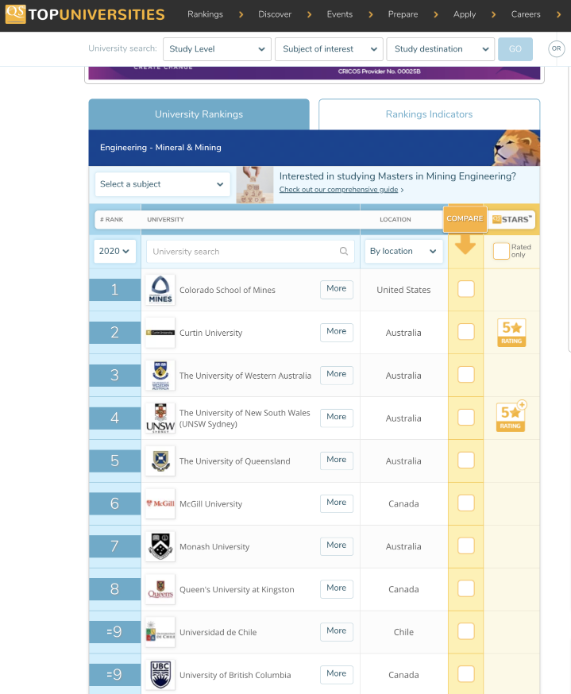Click the QS Stars header badge
This screenshot has height=694, width=571.
click(511, 220)
